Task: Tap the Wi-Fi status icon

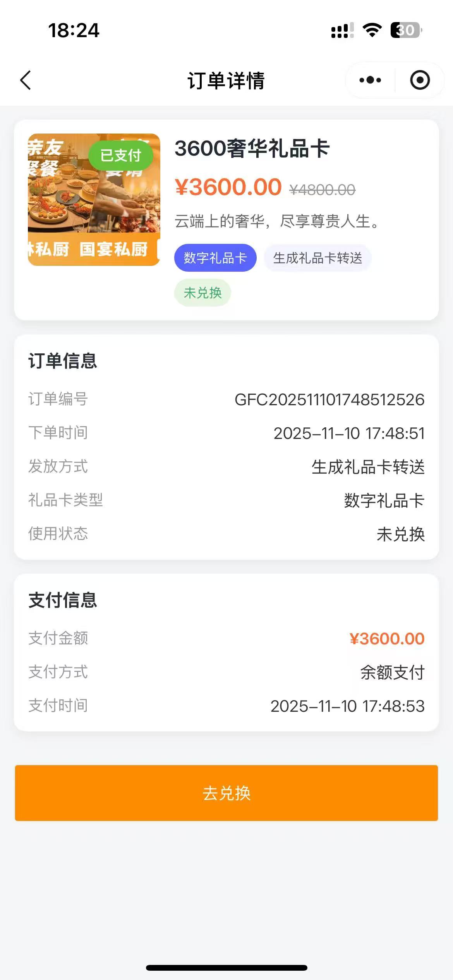Action: [x=372, y=30]
